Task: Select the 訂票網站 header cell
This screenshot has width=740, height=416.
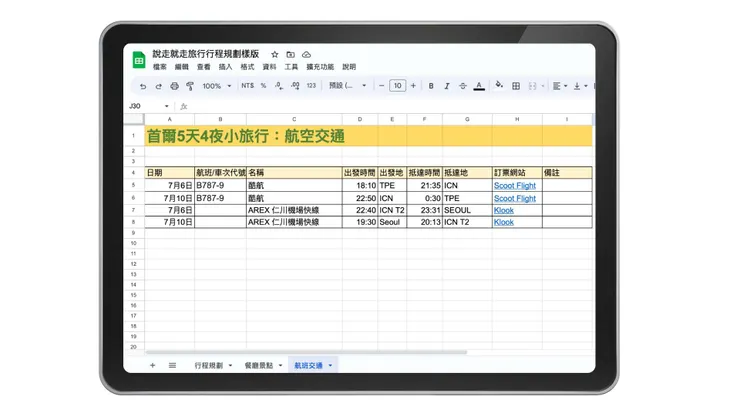Action: click(x=517, y=173)
